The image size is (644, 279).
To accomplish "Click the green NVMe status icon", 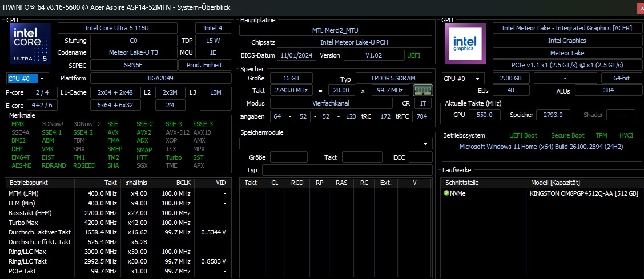I will pos(446,193).
